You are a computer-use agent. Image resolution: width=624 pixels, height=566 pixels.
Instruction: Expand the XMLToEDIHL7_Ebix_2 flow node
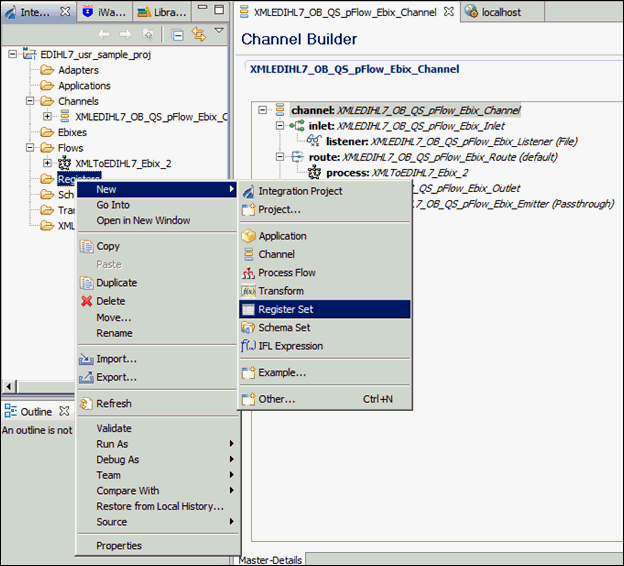(x=48, y=162)
